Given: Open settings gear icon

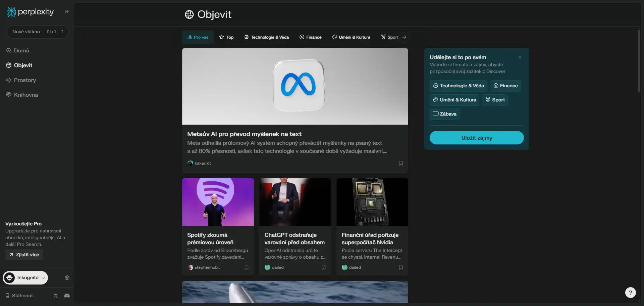Looking at the screenshot, I should (67, 278).
